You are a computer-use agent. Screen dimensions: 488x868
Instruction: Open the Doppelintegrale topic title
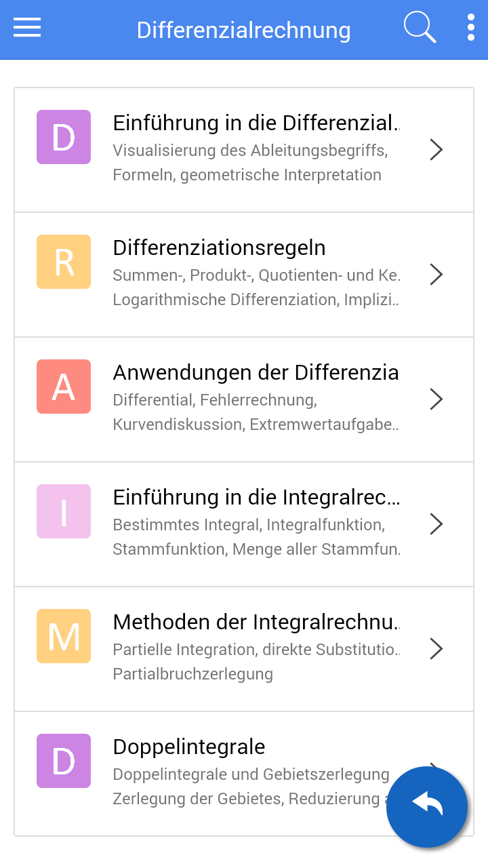point(189,747)
